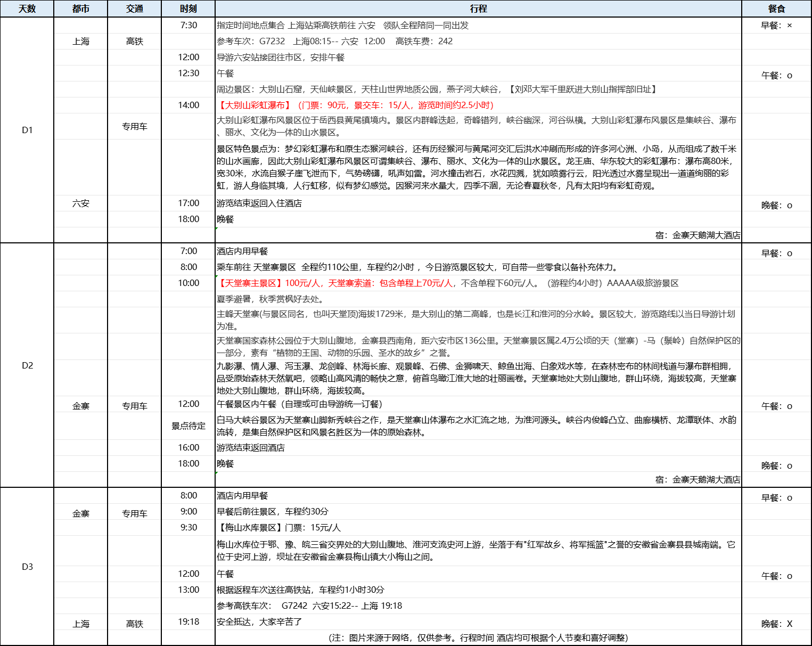Select the D3 day cell
Image resolution: width=812 pixels, height=646 pixels.
[27, 567]
